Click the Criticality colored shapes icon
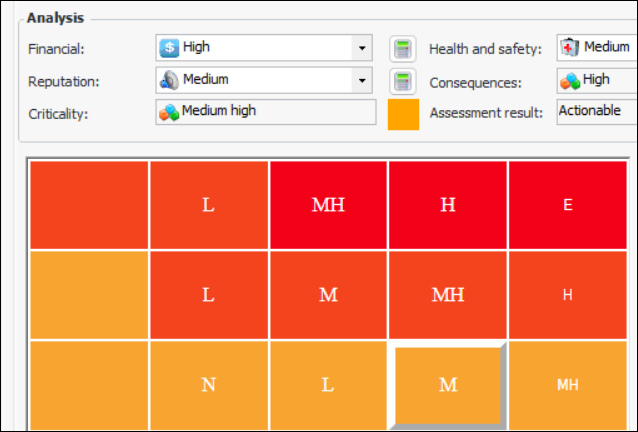 169,112
